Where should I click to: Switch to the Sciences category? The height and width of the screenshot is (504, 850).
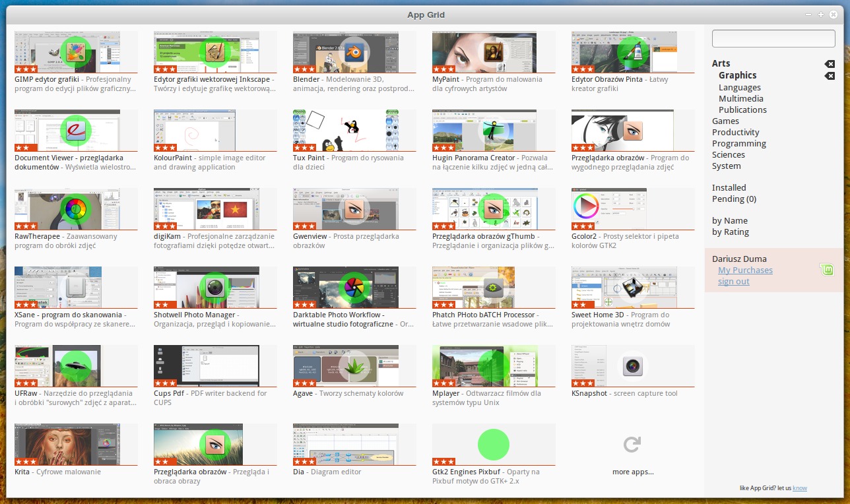point(729,154)
